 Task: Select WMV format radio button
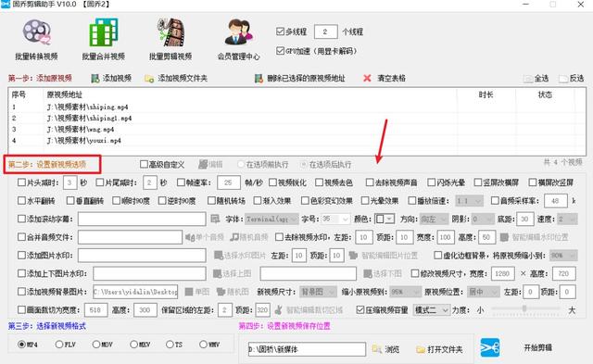pyautogui.click(x=203, y=345)
